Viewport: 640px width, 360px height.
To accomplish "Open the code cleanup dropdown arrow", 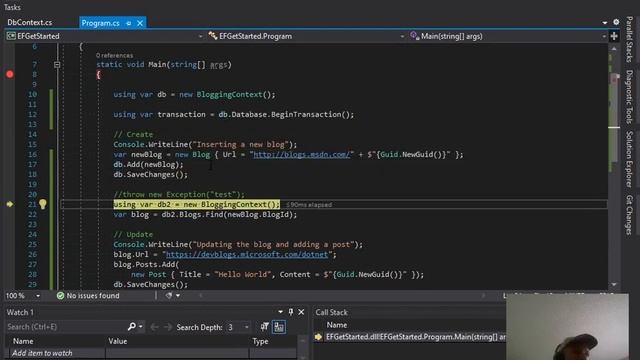I will (178, 296).
